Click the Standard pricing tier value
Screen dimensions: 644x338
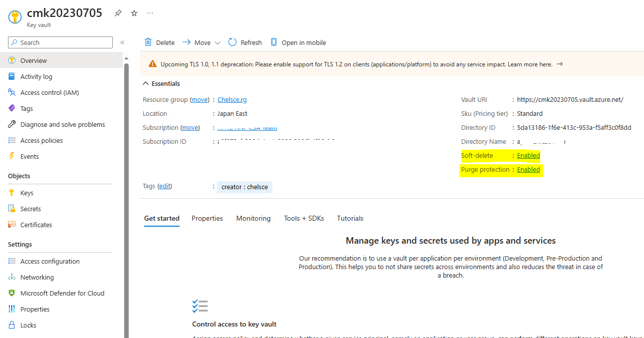point(530,113)
